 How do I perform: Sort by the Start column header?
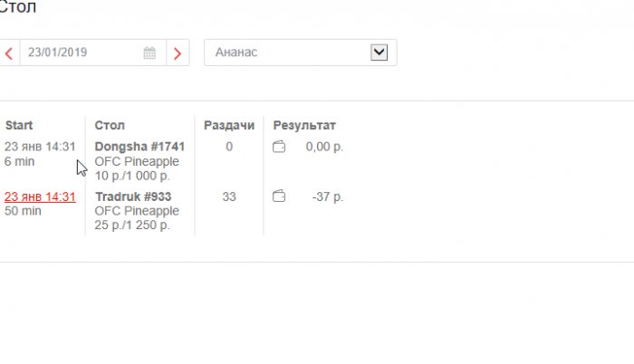(19, 125)
